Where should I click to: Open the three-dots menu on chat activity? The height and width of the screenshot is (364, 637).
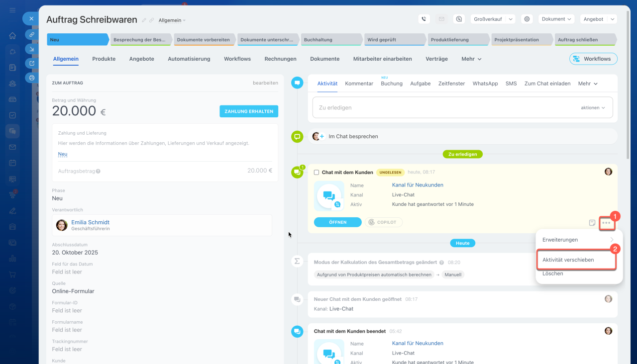pos(606,223)
